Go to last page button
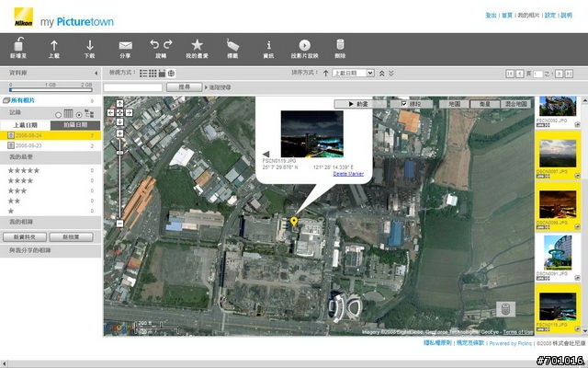This screenshot has width=588, height=368. point(569,74)
